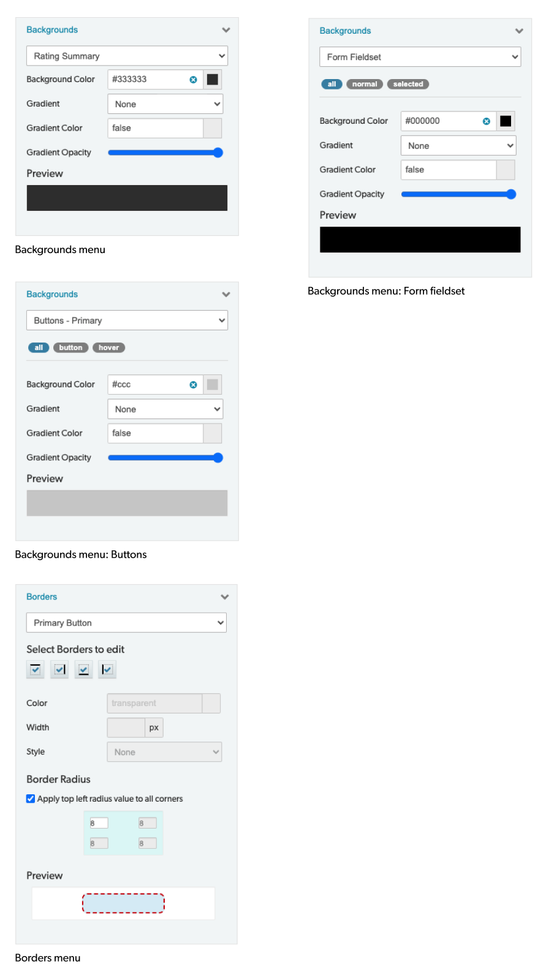Focus the top-right border radius field

(x=147, y=823)
